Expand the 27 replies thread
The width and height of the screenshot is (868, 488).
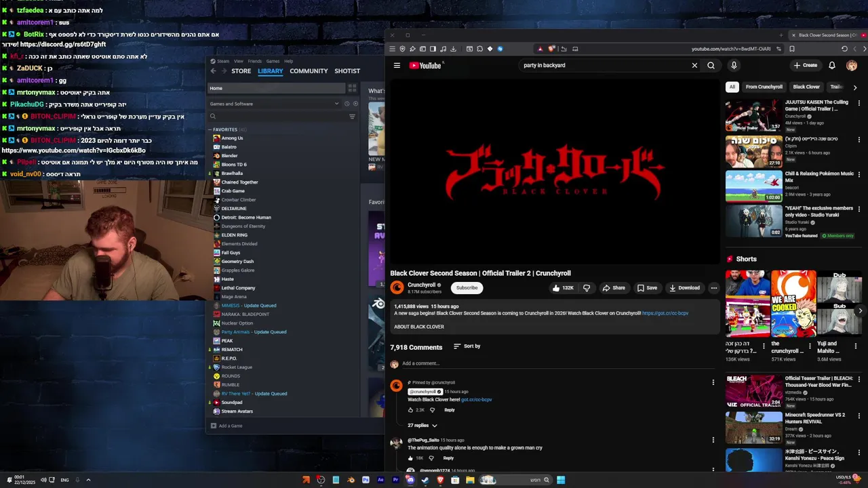point(422,426)
